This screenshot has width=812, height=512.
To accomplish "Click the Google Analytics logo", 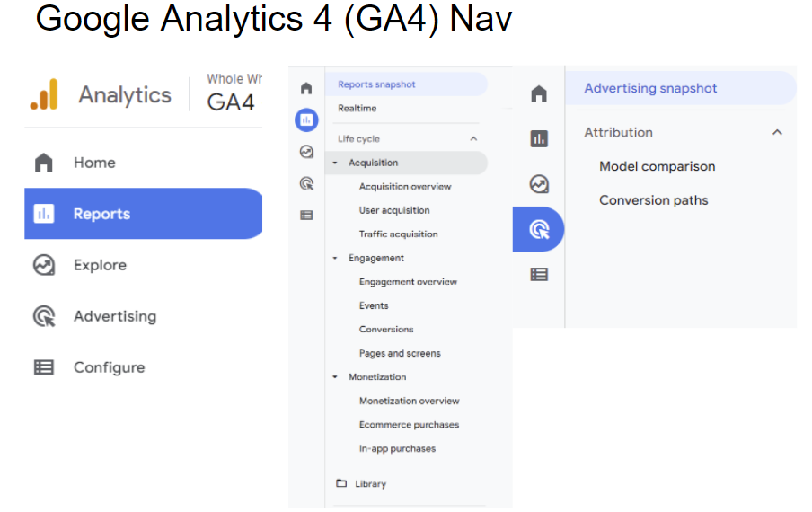I will tap(45, 94).
